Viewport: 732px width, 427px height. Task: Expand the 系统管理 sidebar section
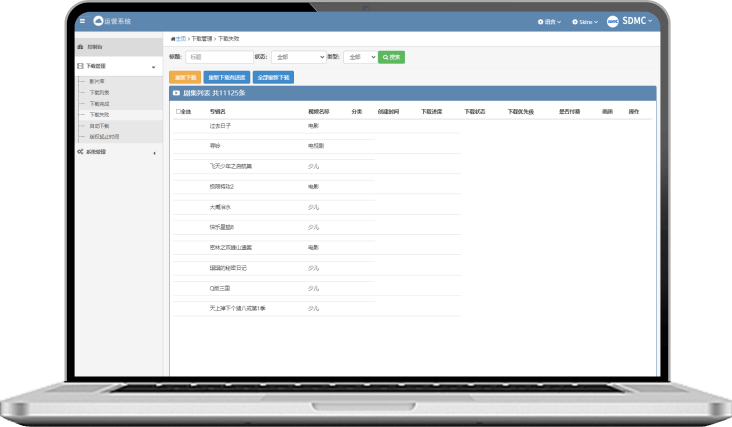[153, 152]
